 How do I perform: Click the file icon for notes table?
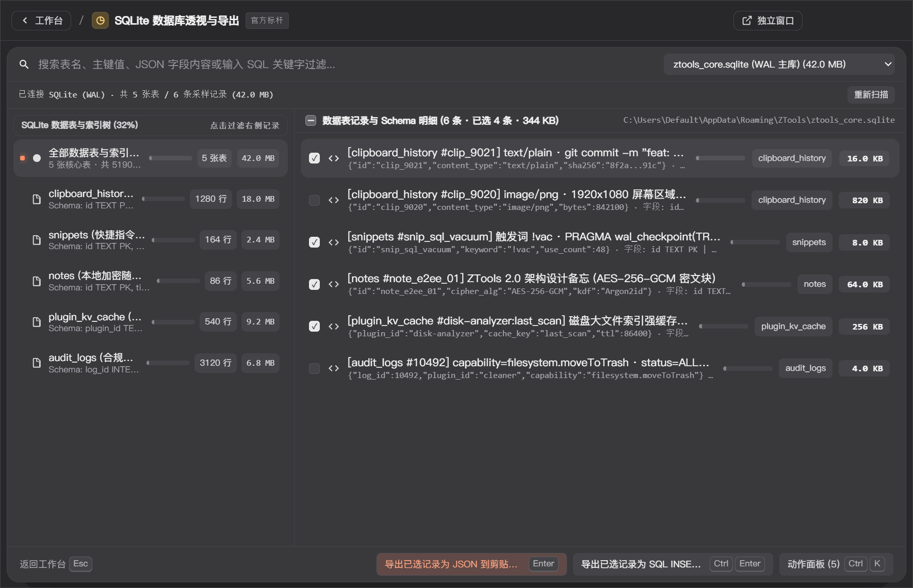pos(37,281)
